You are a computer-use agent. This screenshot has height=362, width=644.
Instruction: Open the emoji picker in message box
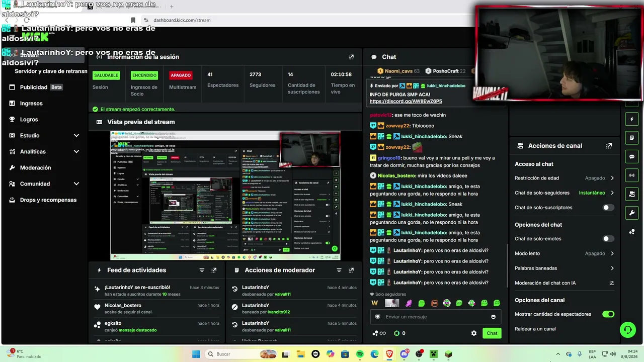(x=493, y=317)
